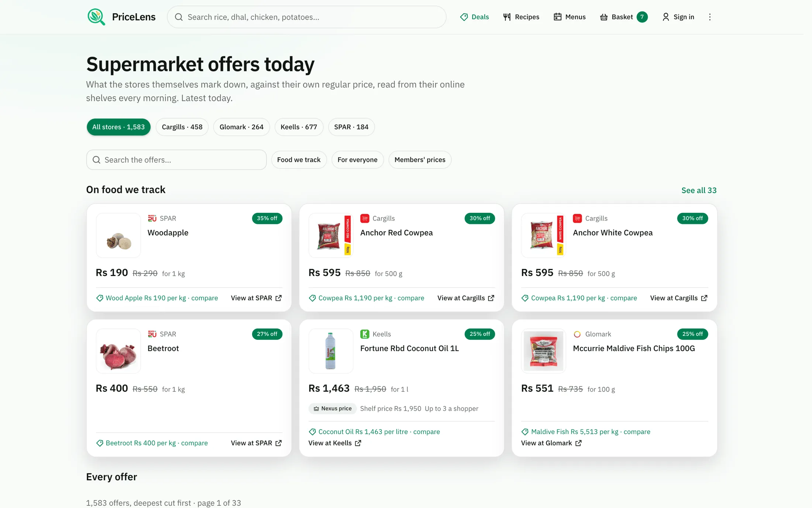
Task: Click Sign in
Action: tap(678, 17)
